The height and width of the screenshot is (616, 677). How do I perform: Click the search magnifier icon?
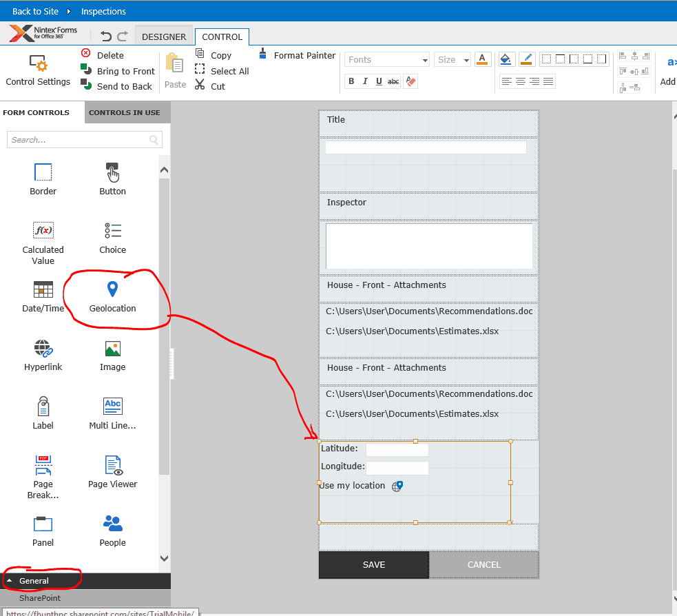(154, 139)
